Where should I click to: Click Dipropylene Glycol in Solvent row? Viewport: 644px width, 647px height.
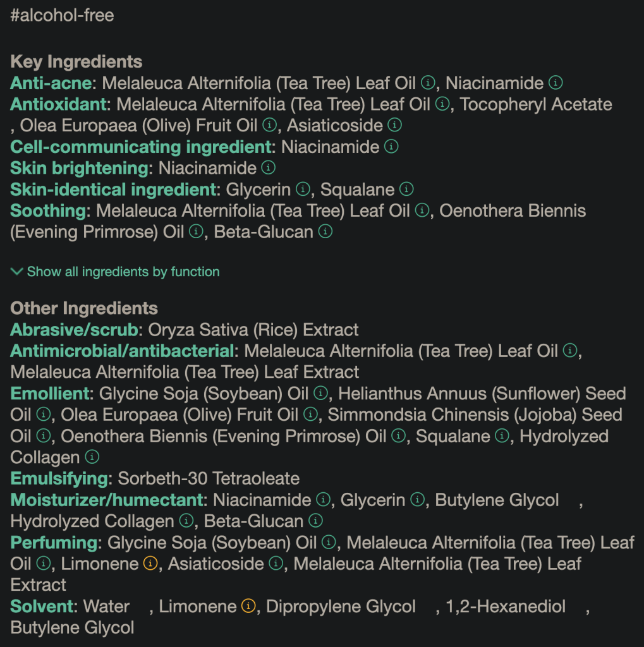[x=341, y=607]
